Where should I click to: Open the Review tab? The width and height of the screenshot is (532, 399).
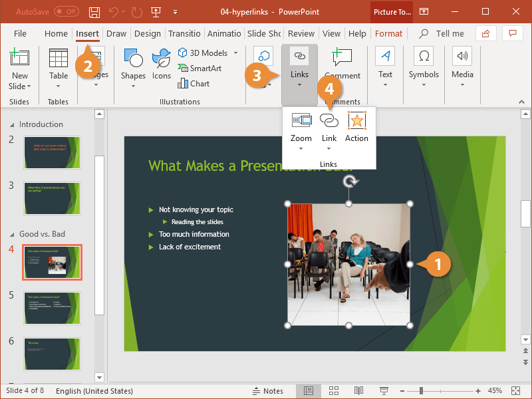click(x=301, y=34)
